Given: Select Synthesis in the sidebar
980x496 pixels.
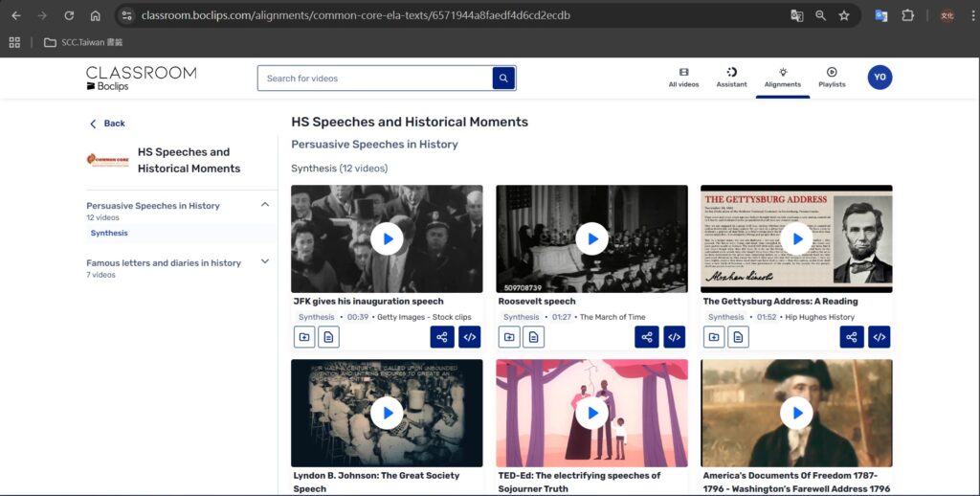Looking at the screenshot, I should 109,233.
